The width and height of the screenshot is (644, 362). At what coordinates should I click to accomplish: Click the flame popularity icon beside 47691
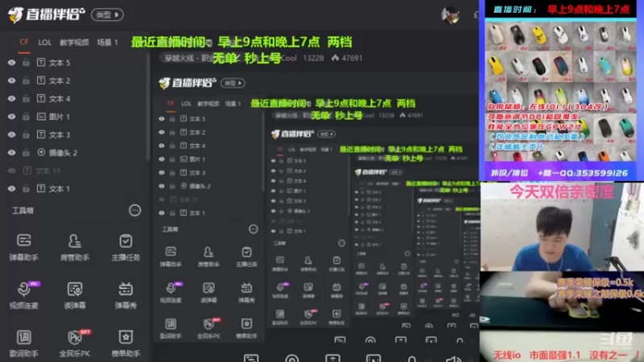point(335,58)
